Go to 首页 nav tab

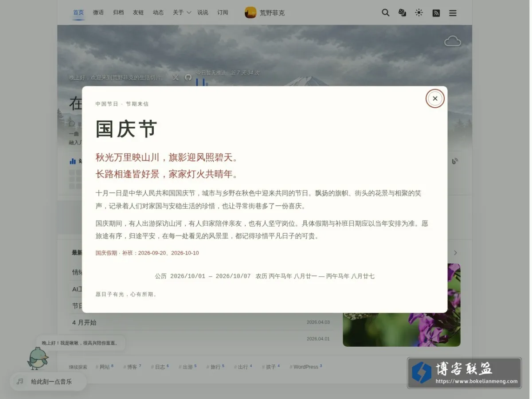[x=78, y=12]
